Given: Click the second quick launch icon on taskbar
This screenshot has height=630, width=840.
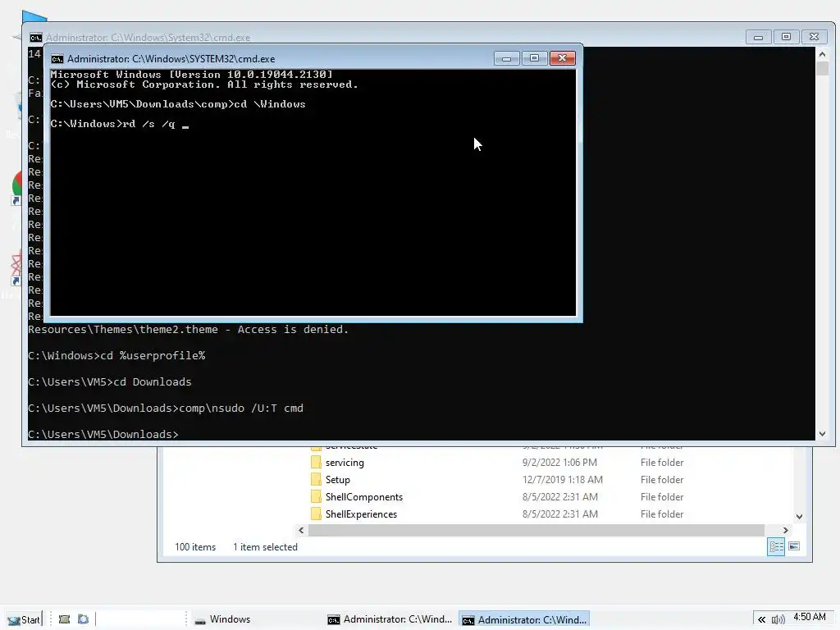Looking at the screenshot, I should click(83, 619).
